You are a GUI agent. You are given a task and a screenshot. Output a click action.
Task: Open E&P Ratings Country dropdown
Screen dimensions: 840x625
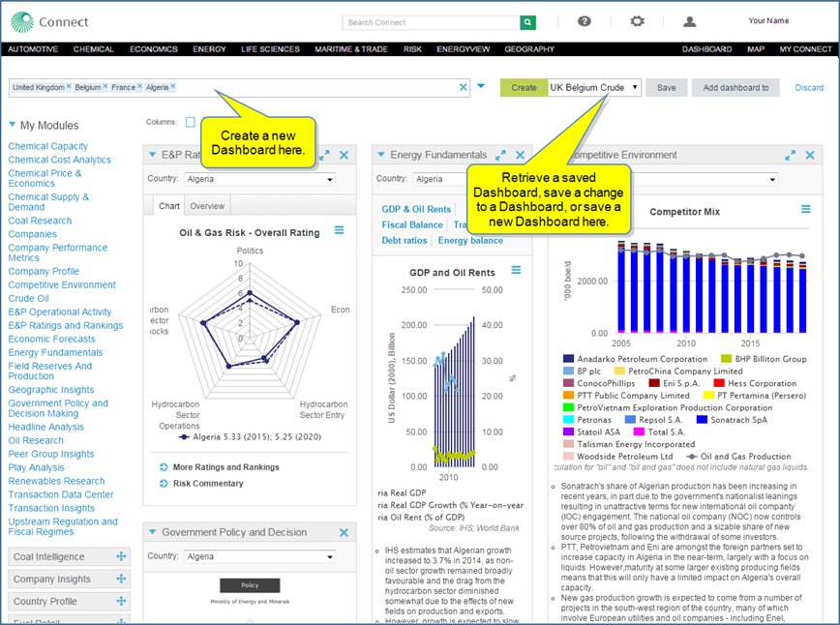(x=259, y=179)
